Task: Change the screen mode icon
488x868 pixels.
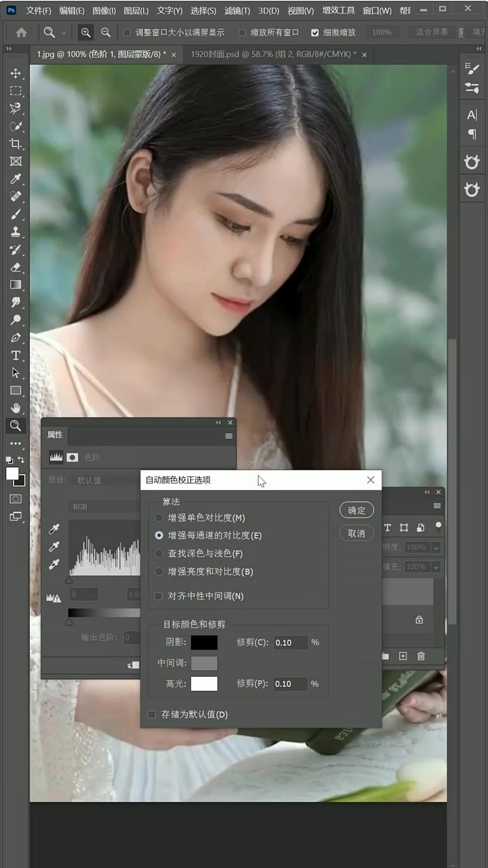Action: coord(16,516)
